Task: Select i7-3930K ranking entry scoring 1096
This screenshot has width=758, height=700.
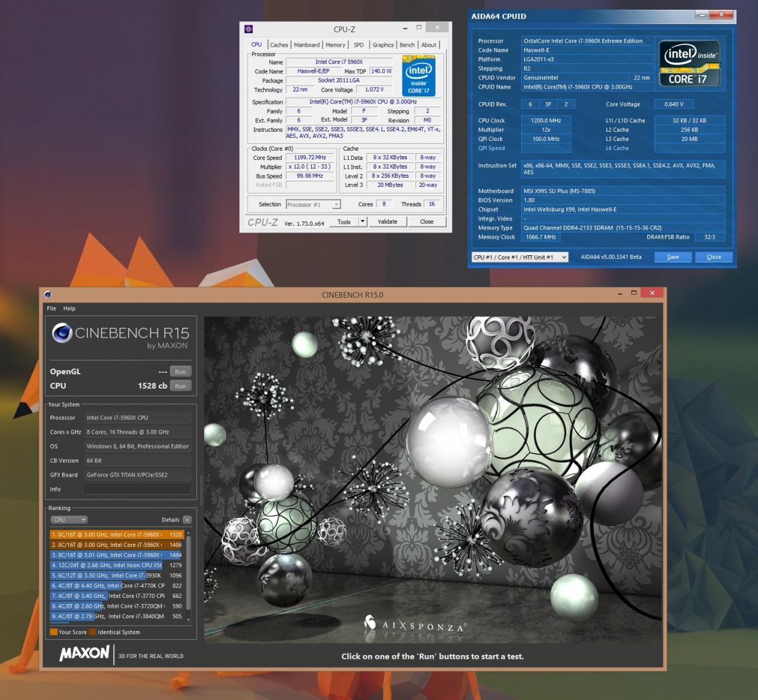Action: 117,575
